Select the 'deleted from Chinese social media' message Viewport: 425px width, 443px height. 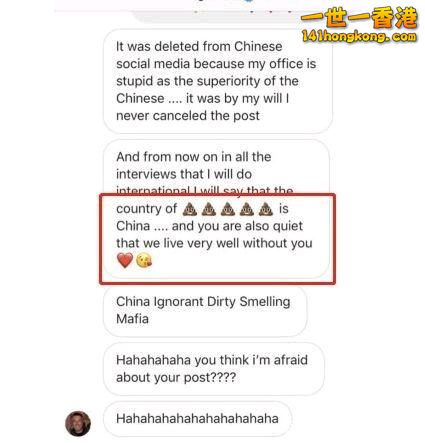[218, 81]
